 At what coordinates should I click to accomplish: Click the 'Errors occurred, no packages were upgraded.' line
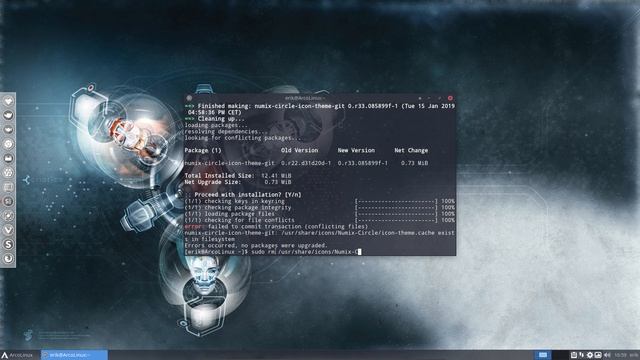[256, 245]
